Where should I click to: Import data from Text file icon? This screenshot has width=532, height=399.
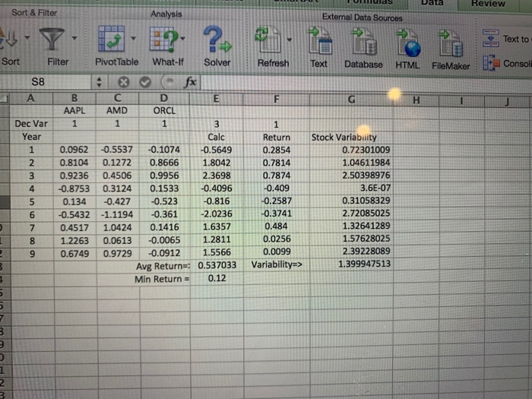[x=320, y=41]
